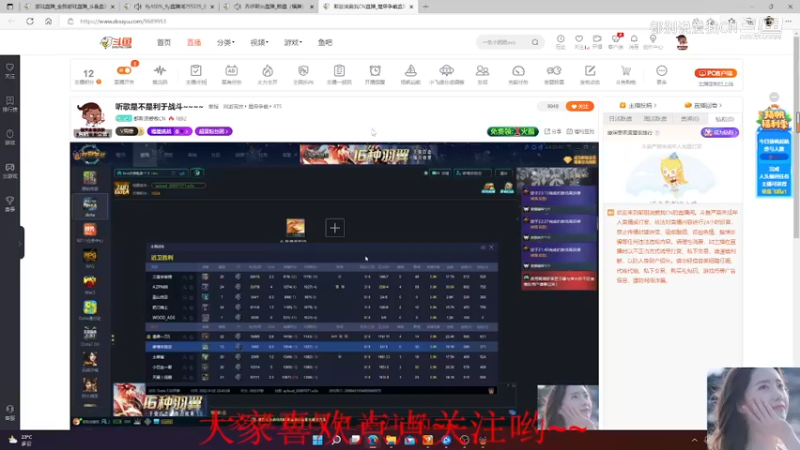Click the orange 关注 follow button
Image resolution: width=800 pixels, height=450 pixels.
(580, 106)
